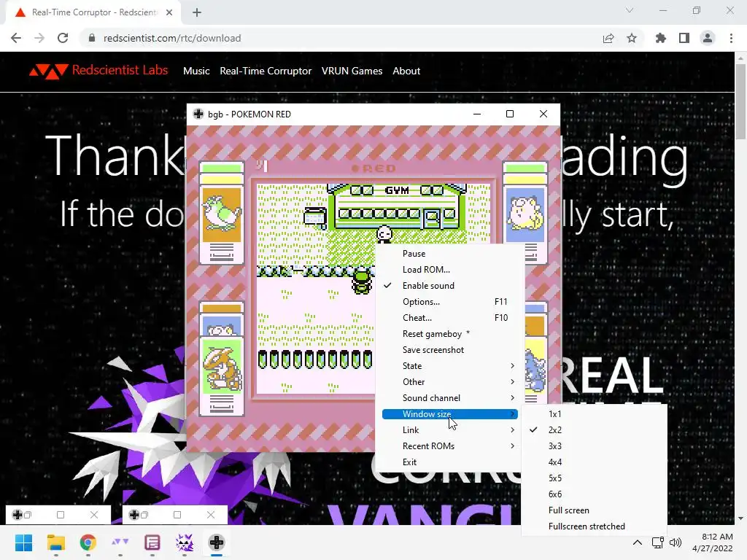Open the Chrome tab search chevron
The image size is (747, 560).
click(630, 10)
